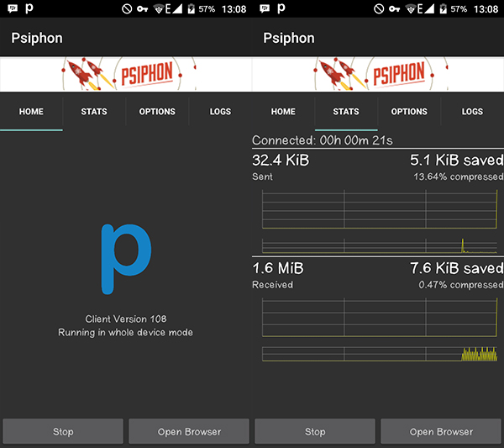Go to the HOME tab on the right screen
Image resolution: width=504 pixels, height=448 pixels.
pyautogui.click(x=283, y=112)
